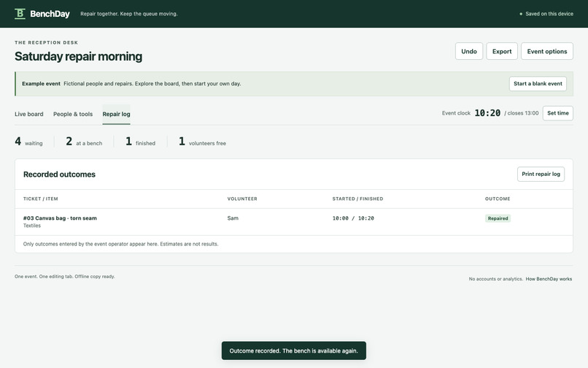Click the 'One event. One editing tab' footer text

(x=65, y=277)
